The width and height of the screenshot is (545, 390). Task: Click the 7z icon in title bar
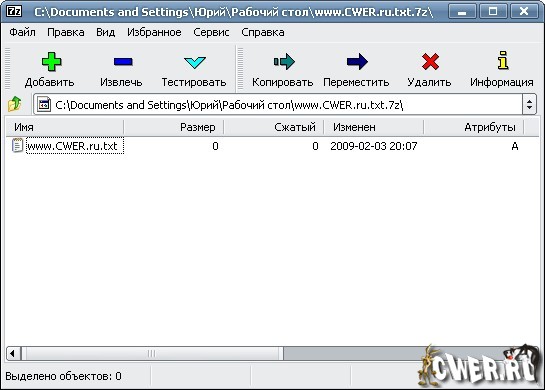point(14,11)
